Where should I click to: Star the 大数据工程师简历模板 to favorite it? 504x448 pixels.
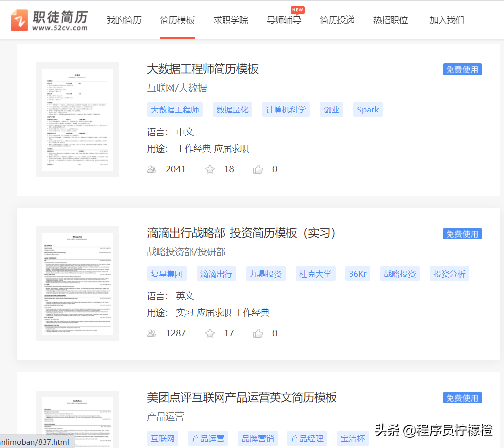(210, 169)
